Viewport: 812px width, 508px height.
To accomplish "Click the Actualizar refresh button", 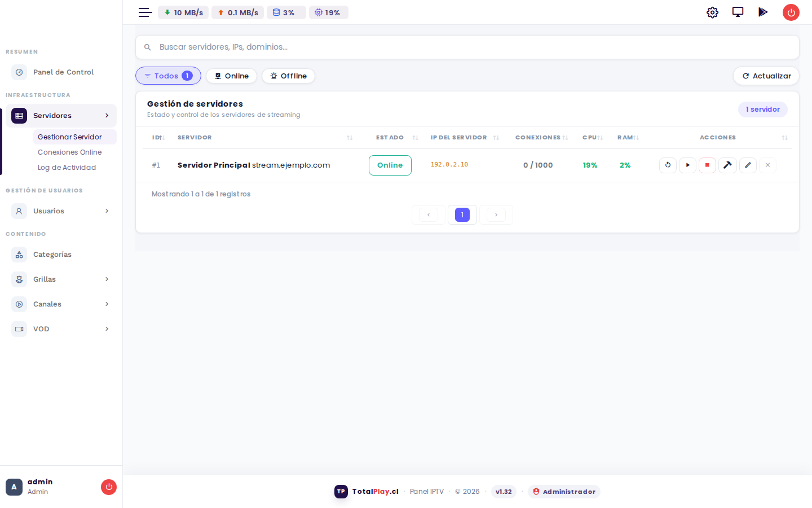I will pos(766,76).
